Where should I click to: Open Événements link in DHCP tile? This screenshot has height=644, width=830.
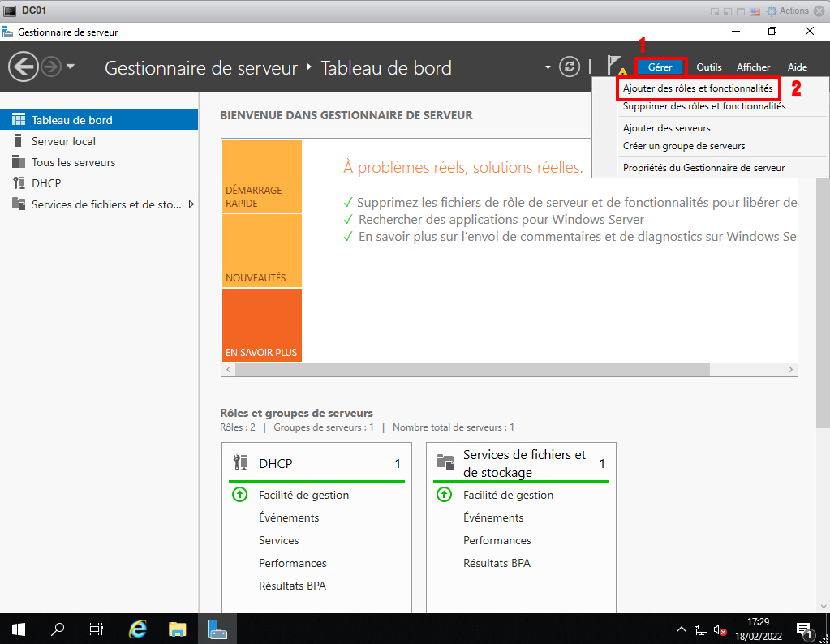coord(289,517)
